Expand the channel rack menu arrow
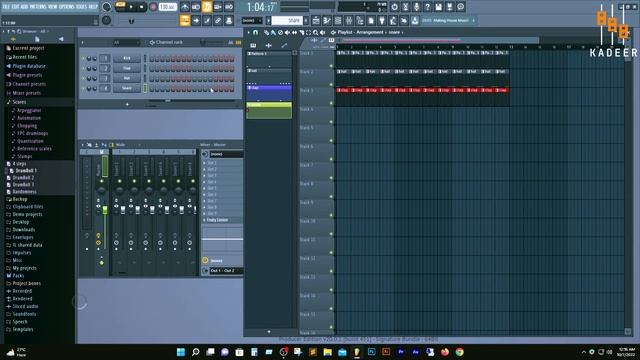Image resolution: width=640 pixels, height=360 pixels. tap(82, 42)
